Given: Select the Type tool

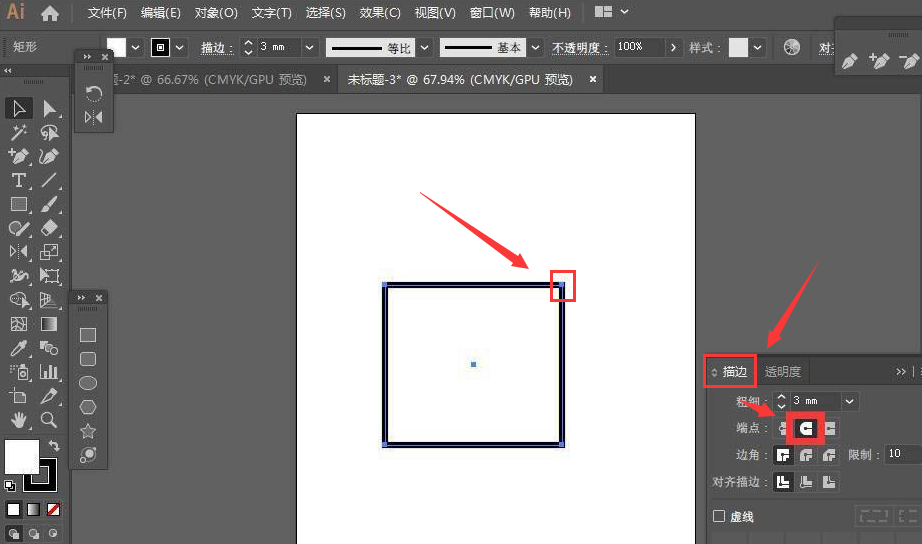Looking at the screenshot, I should 18,181.
